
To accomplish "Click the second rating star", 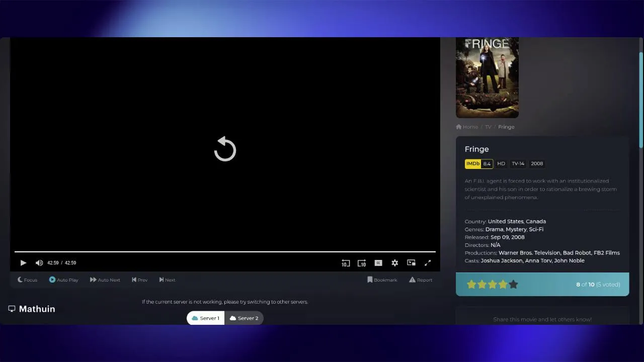I will point(482,285).
